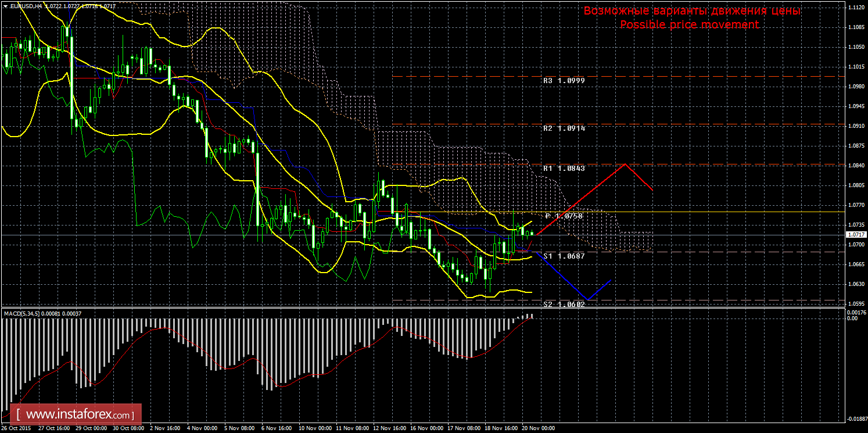Select the R2 1.0914 pivot label
The image size is (868, 433).
point(564,128)
